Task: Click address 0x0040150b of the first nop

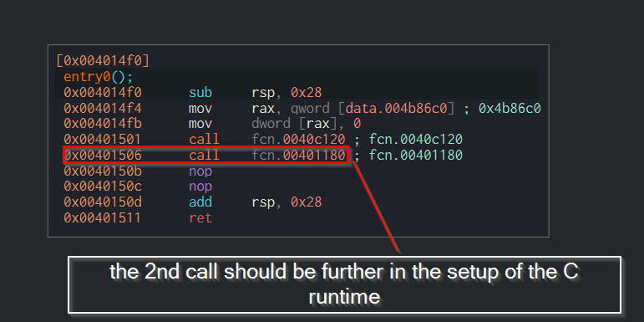Action: coord(103,171)
